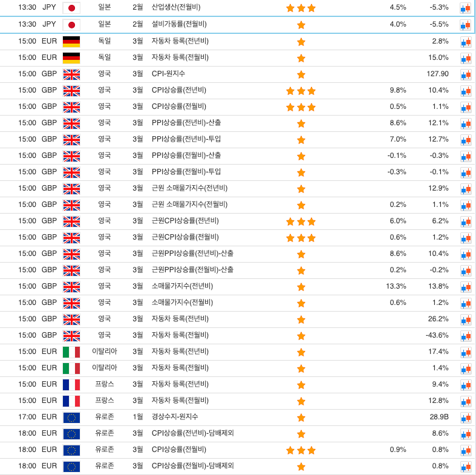Show the chart for 유로존 경상수지-원지수

click(x=465, y=418)
